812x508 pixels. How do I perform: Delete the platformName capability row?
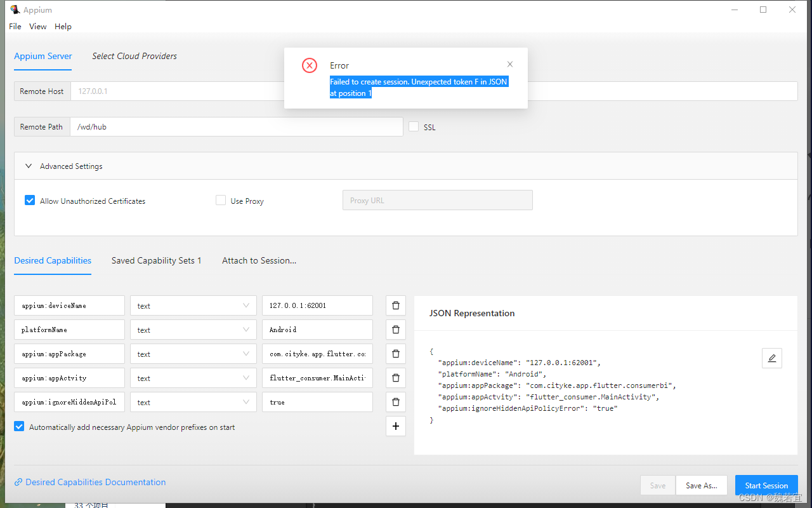point(395,329)
